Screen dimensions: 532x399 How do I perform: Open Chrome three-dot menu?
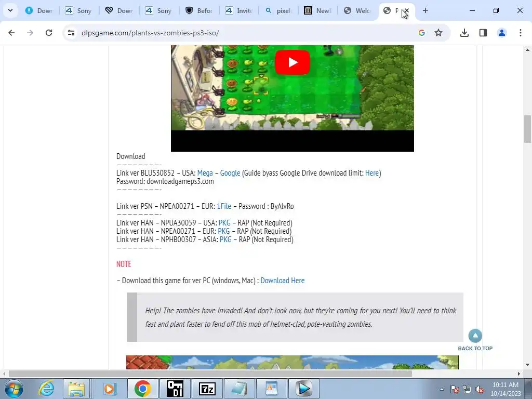pos(521,33)
